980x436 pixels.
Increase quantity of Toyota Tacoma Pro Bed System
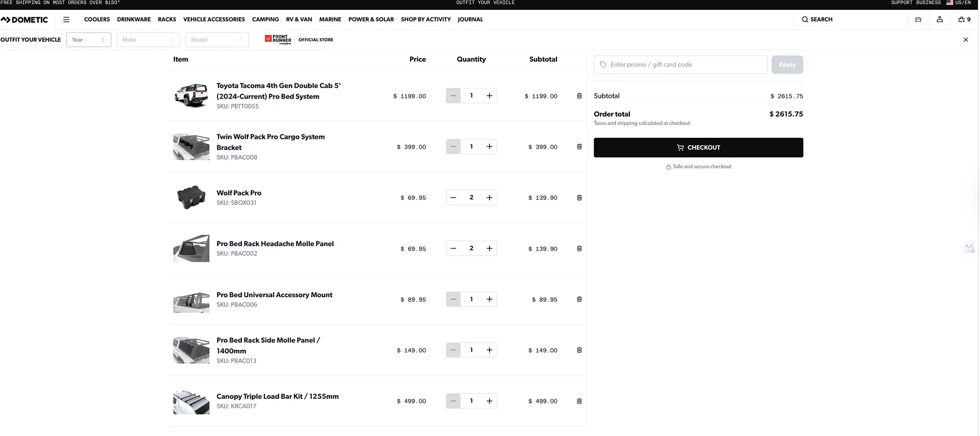tap(489, 95)
